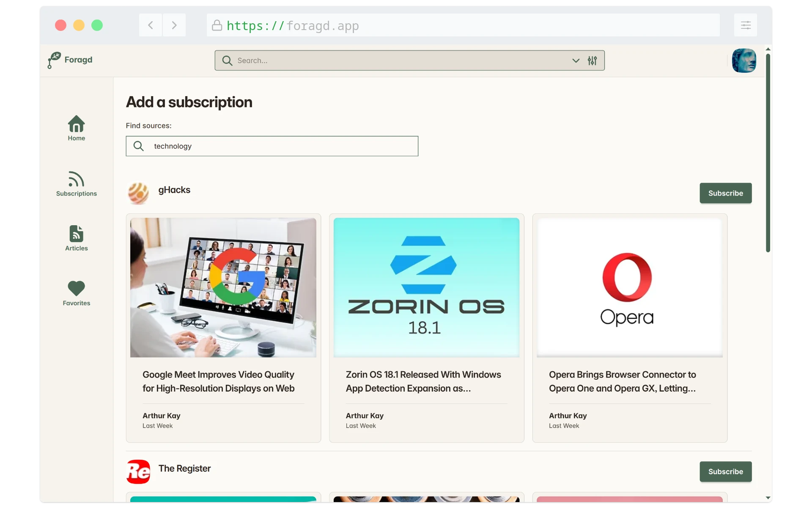Viewport: 812px width, 508px height.
Task: Open the Home sidebar icon
Action: tap(76, 124)
